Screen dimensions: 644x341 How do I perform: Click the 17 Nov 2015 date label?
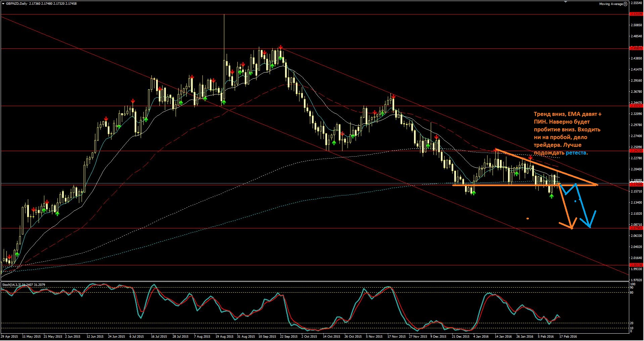pyautogui.click(x=397, y=337)
